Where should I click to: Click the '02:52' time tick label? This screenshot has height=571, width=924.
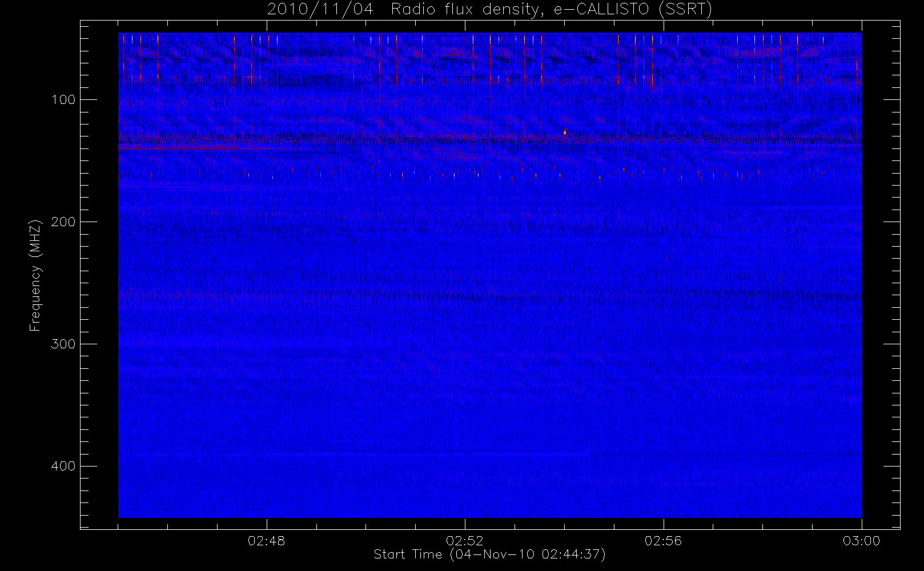(x=465, y=541)
